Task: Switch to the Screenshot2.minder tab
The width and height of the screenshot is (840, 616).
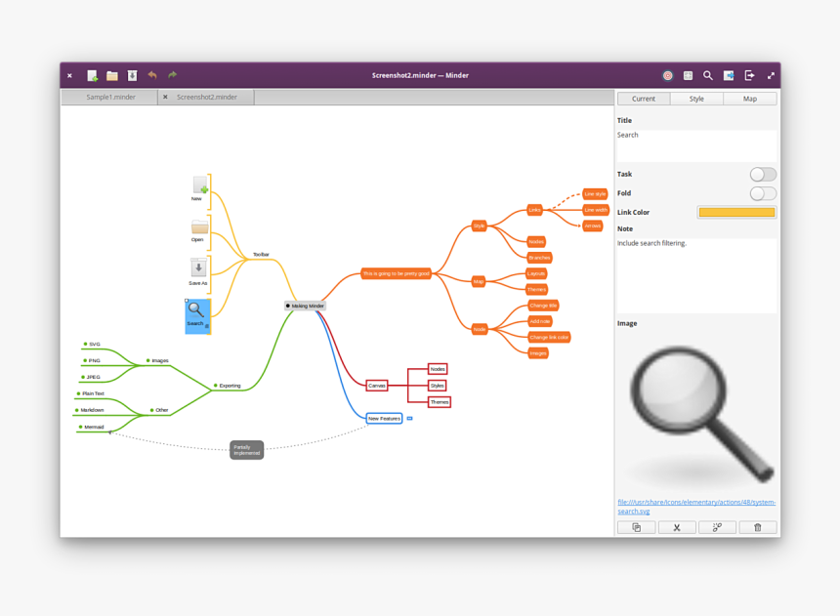Action: (207, 97)
